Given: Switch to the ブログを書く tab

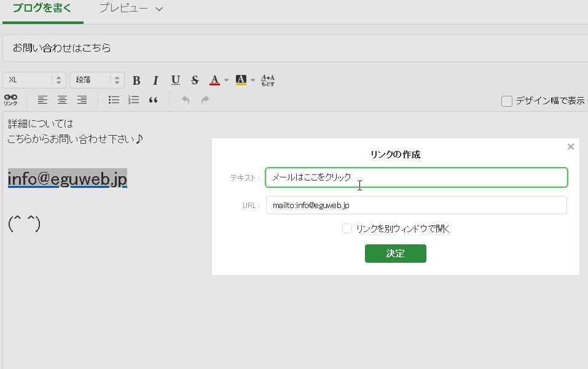Looking at the screenshot, I should (42, 9).
